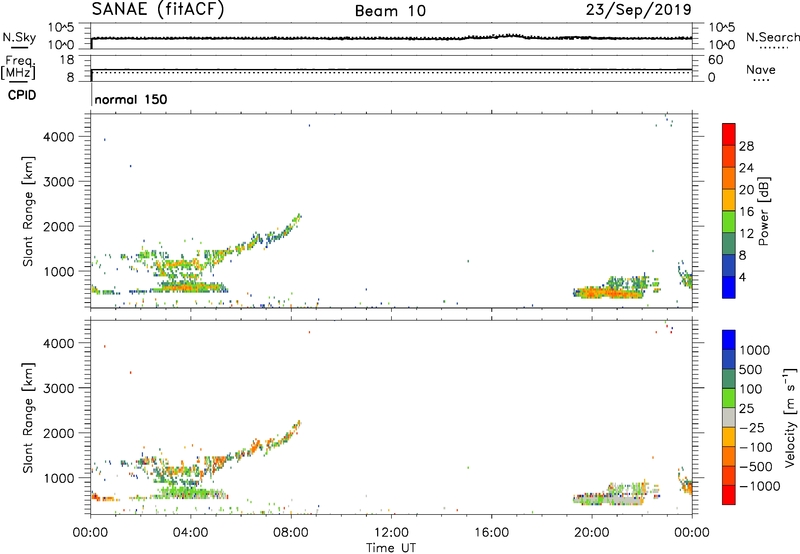The image size is (800, 554).
Task: Click the gray segment of the Velocity color bar
Action: tap(729, 418)
